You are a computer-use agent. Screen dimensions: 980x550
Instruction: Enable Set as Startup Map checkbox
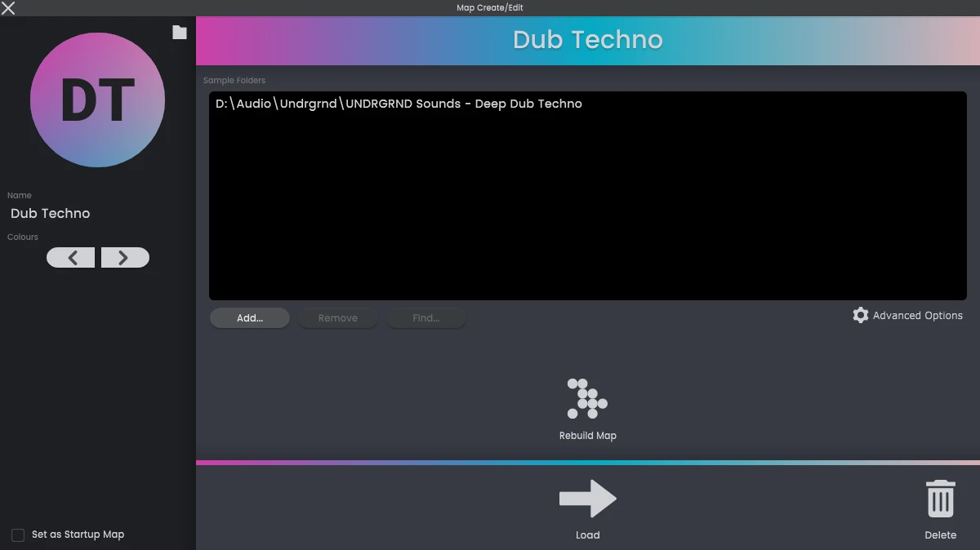(18, 534)
